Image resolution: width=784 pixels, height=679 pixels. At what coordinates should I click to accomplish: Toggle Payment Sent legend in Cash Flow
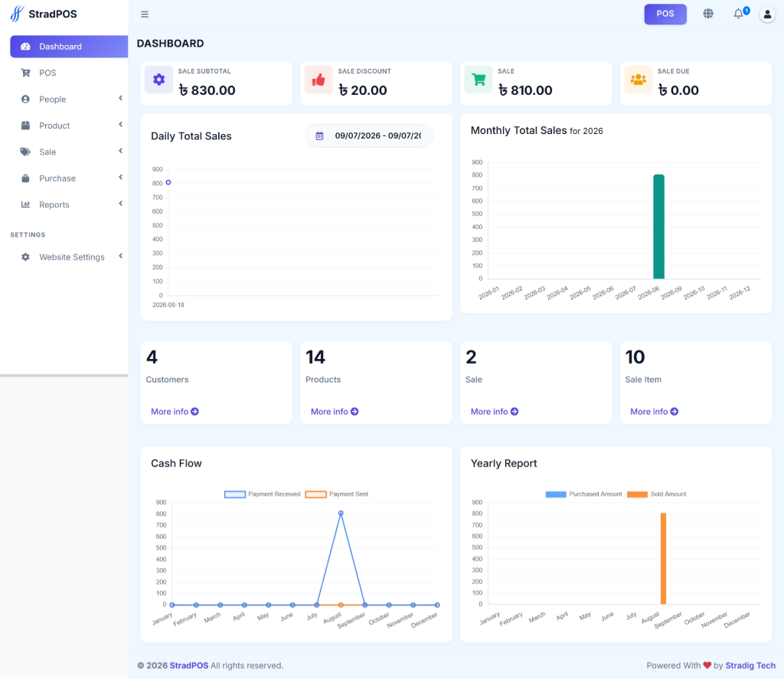pos(337,494)
